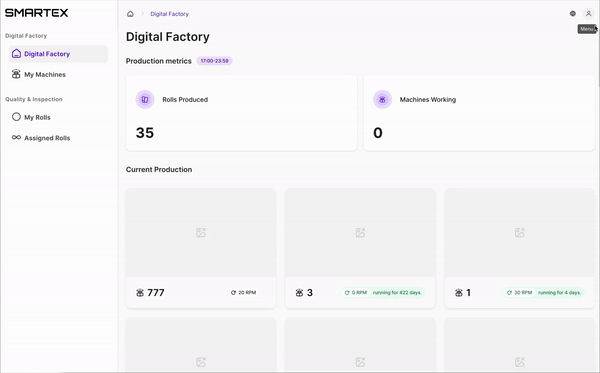Click the home icon in breadcrumb
Image resolution: width=600 pixels, height=373 pixels.
[130, 14]
